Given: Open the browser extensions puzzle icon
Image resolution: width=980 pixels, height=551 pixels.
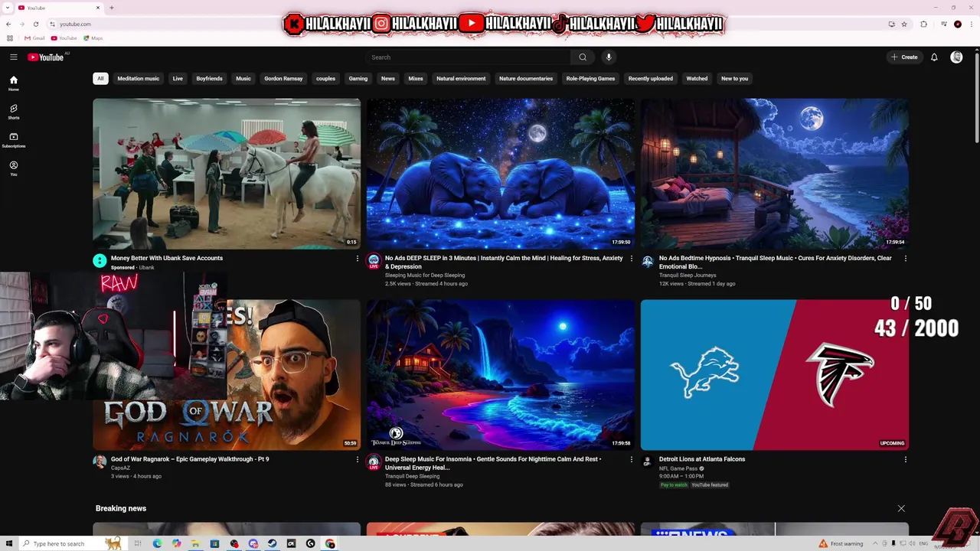Looking at the screenshot, I should click(923, 24).
